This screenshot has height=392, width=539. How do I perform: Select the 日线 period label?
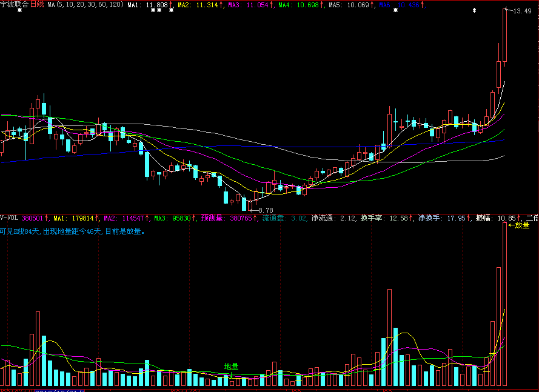click(x=37, y=4)
